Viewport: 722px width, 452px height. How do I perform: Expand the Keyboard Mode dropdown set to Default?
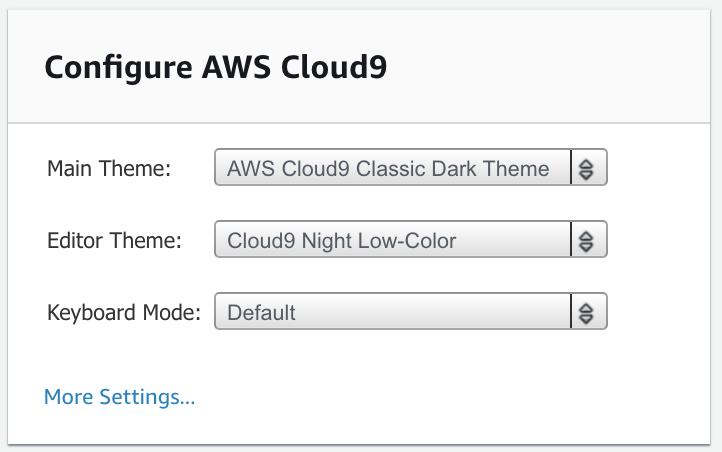(411, 311)
